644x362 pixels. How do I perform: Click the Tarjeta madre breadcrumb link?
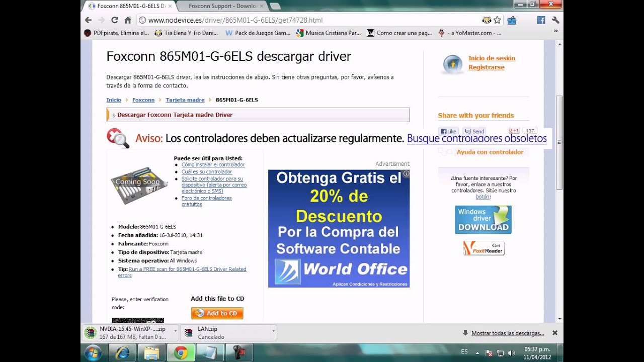(x=185, y=100)
